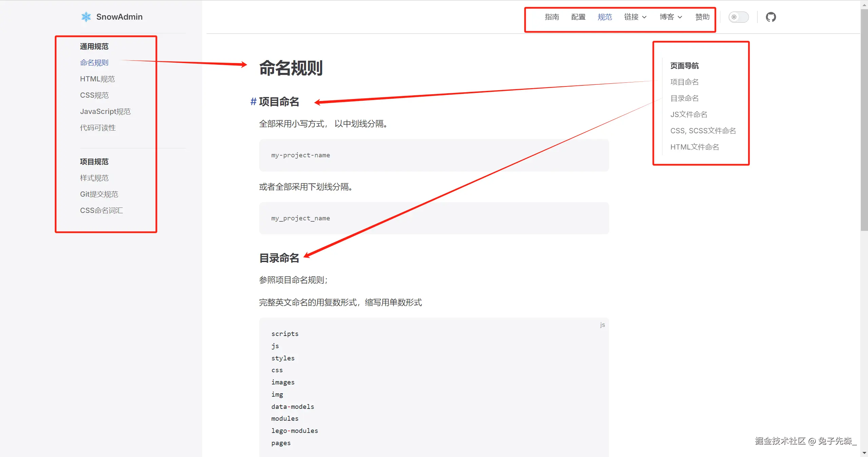The width and height of the screenshot is (868, 457).
Task: Open Git提交规范 sidebar link
Action: pyautogui.click(x=99, y=194)
